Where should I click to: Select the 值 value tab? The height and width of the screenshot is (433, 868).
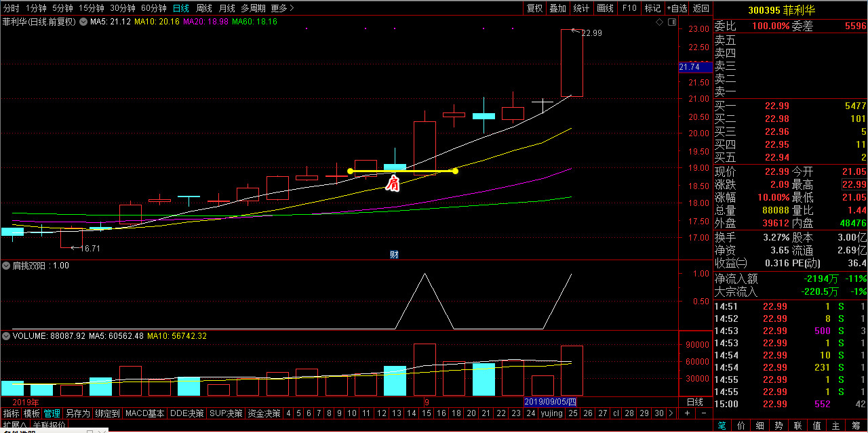[x=817, y=426]
